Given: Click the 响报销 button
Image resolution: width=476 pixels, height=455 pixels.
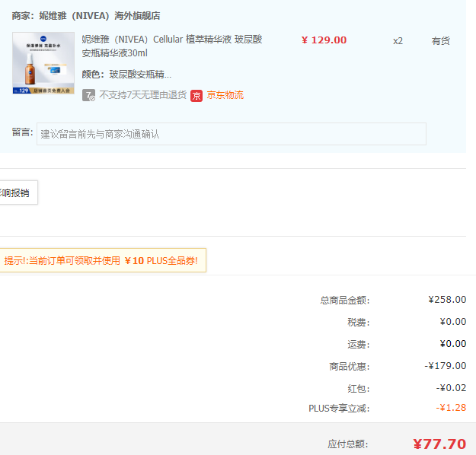Looking at the screenshot, I should 18,192.
